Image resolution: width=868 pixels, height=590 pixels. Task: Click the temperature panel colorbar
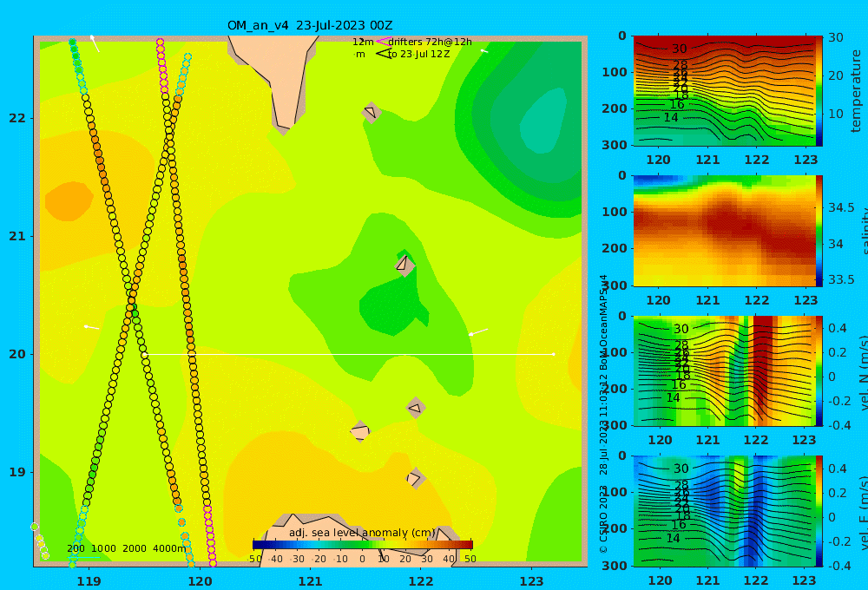(819, 91)
